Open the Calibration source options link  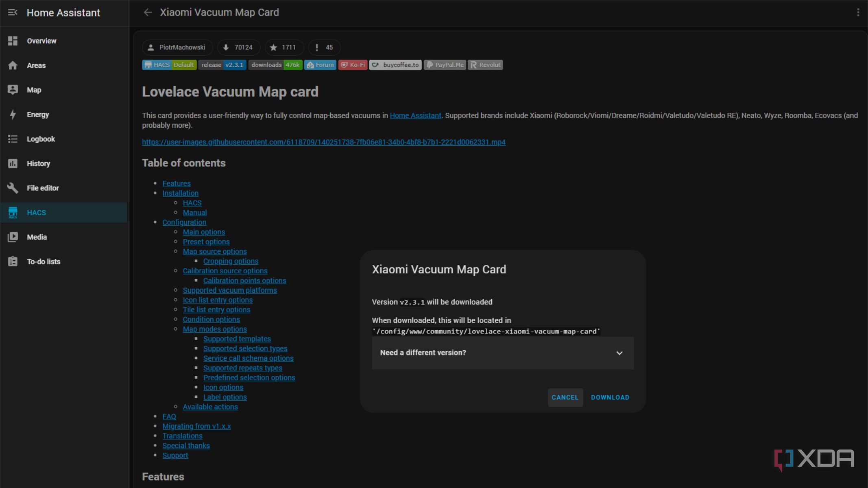point(225,271)
